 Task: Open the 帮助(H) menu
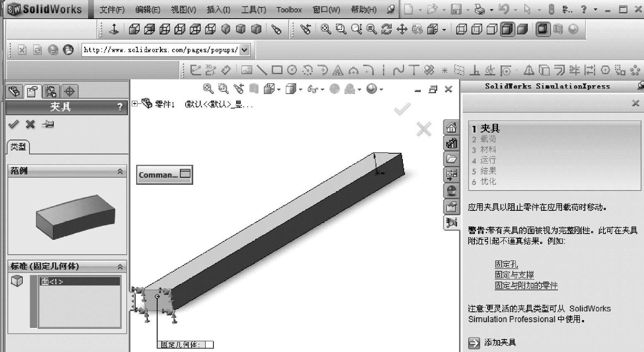tap(364, 10)
